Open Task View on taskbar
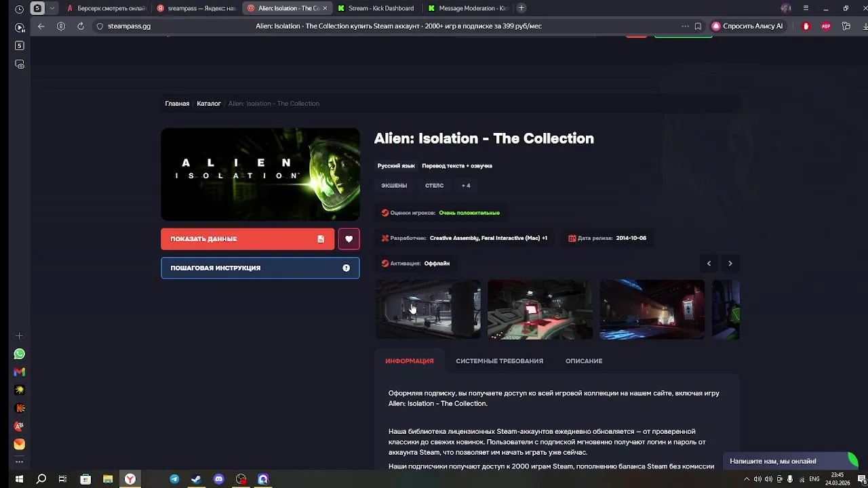This screenshot has height=488, width=868. [x=62, y=479]
